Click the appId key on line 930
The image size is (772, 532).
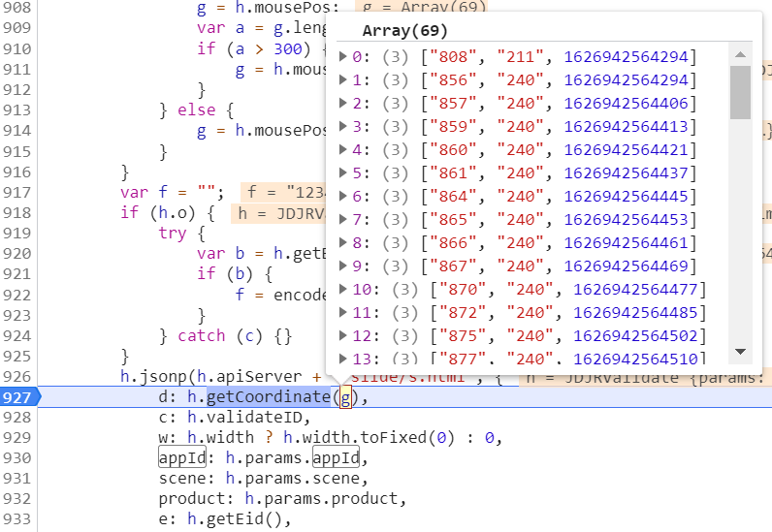[182, 457]
